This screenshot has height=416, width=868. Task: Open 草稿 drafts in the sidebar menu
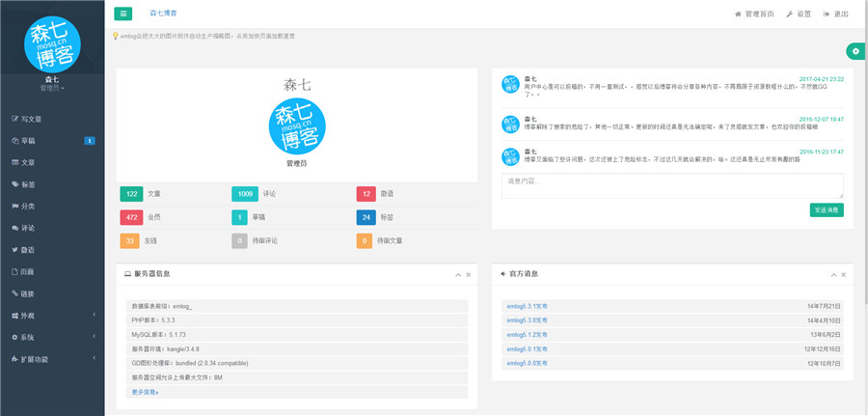click(28, 141)
